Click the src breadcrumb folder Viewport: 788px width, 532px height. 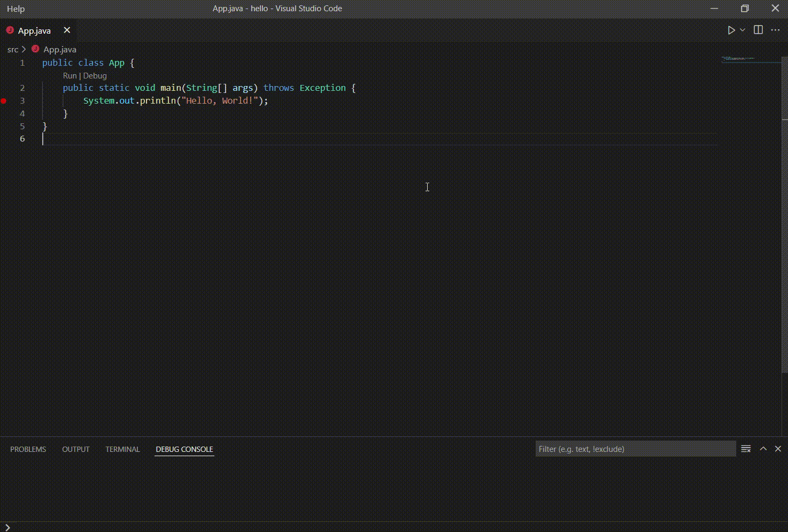13,49
